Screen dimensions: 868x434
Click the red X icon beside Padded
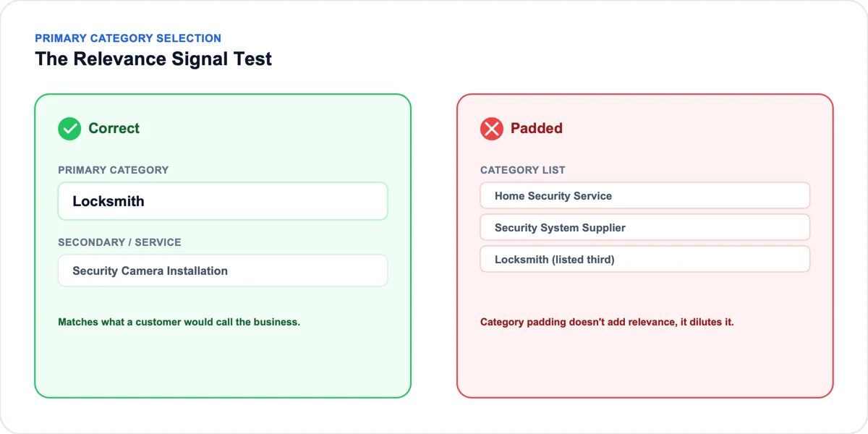tap(492, 129)
